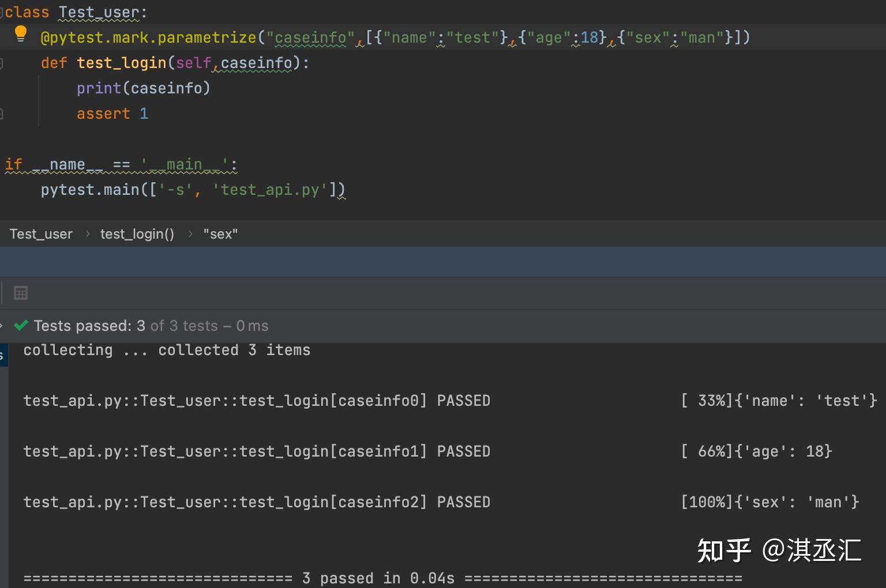886x588 pixels.
Task: Click the 'Tests passed: 3 of 3 tests' status
Action: point(151,326)
